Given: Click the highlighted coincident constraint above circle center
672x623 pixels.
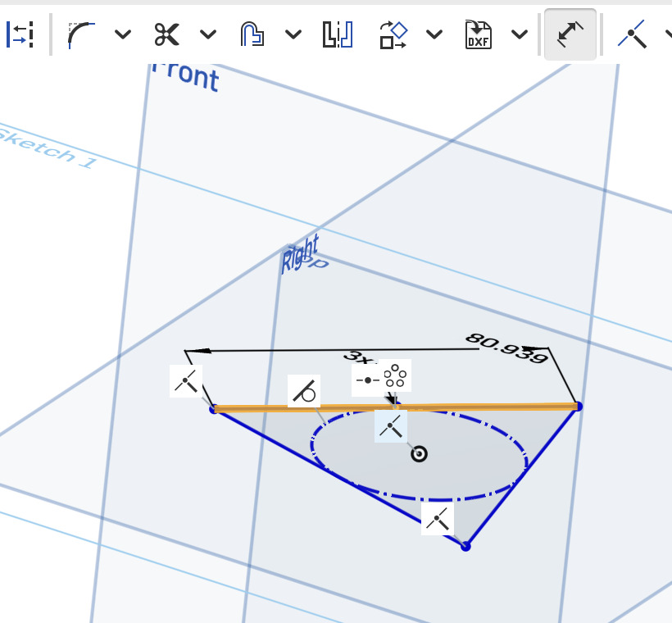Looking at the screenshot, I should pyautogui.click(x=391, y=426).
